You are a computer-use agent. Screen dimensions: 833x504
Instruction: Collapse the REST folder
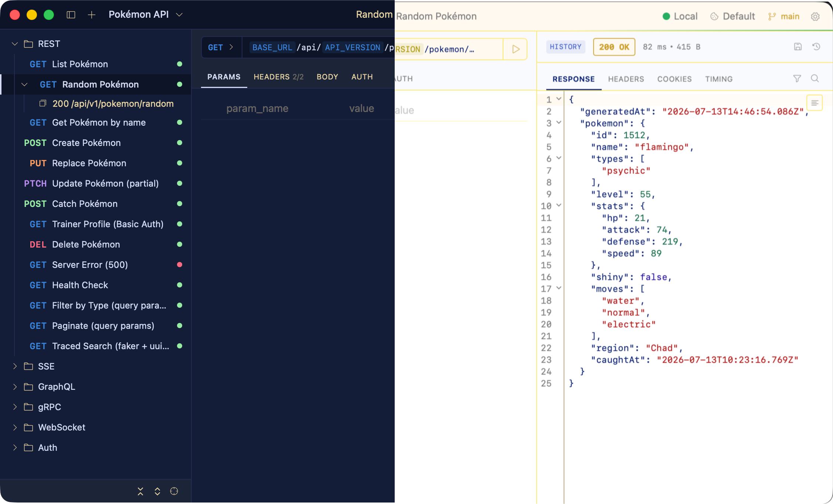15,44
